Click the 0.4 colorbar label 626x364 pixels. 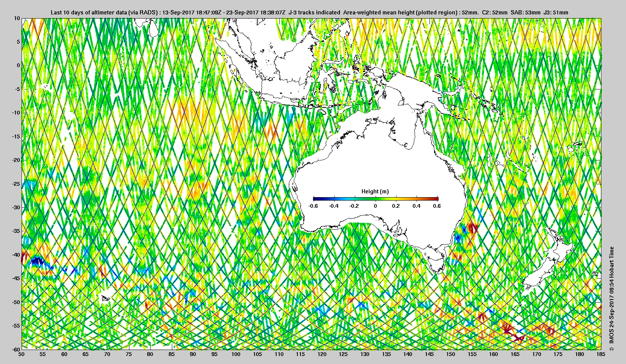tap(416, 206)
